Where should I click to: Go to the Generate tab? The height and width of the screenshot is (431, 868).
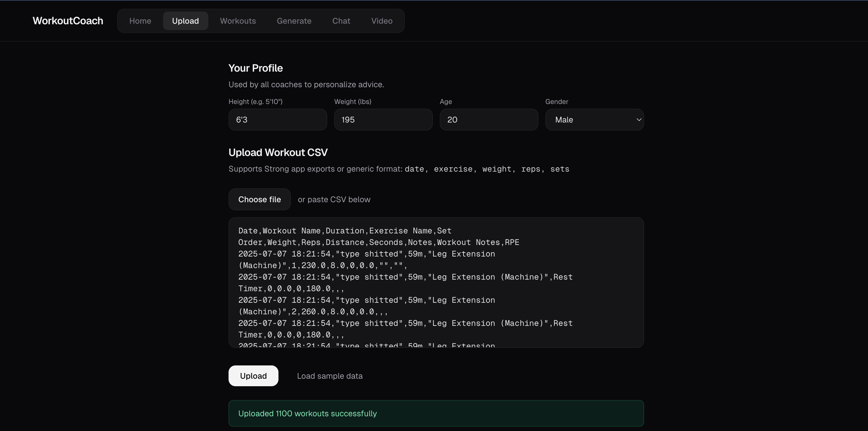point(294,21)
